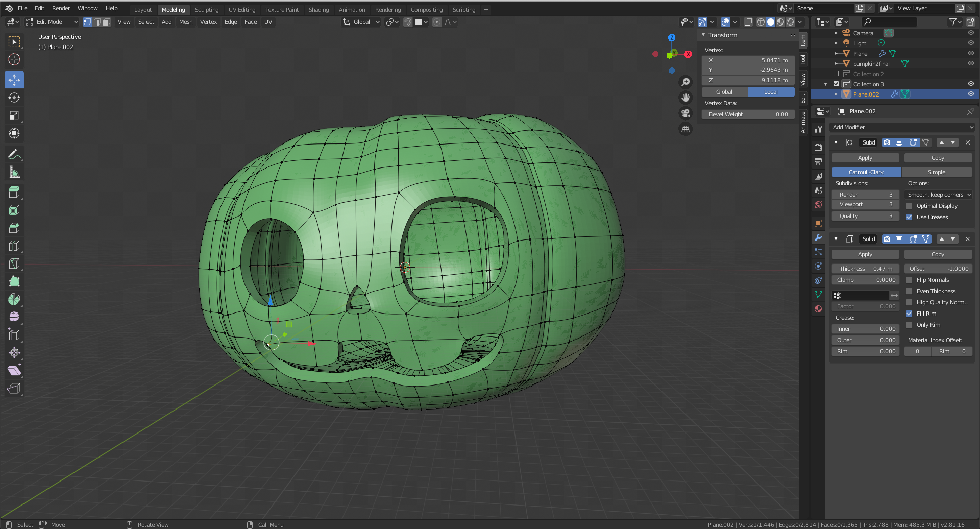Select the Transform tool
This screenshot has width=980, height=529.
pos(14,133)
